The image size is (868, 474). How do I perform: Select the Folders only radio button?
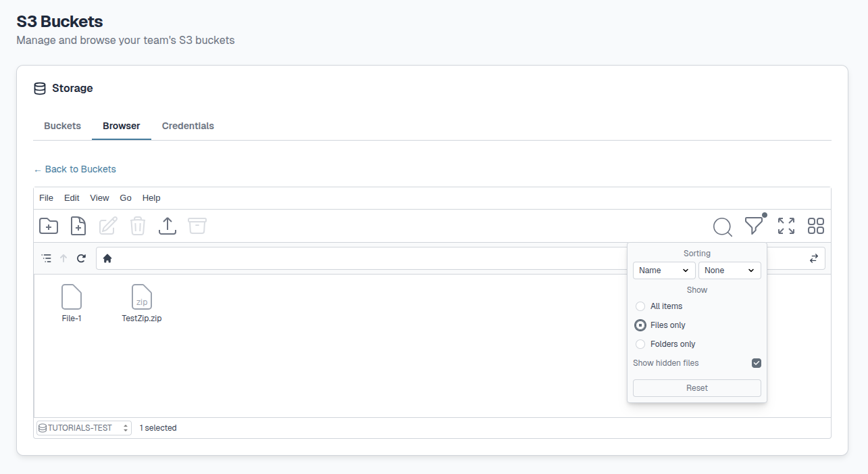640,344
